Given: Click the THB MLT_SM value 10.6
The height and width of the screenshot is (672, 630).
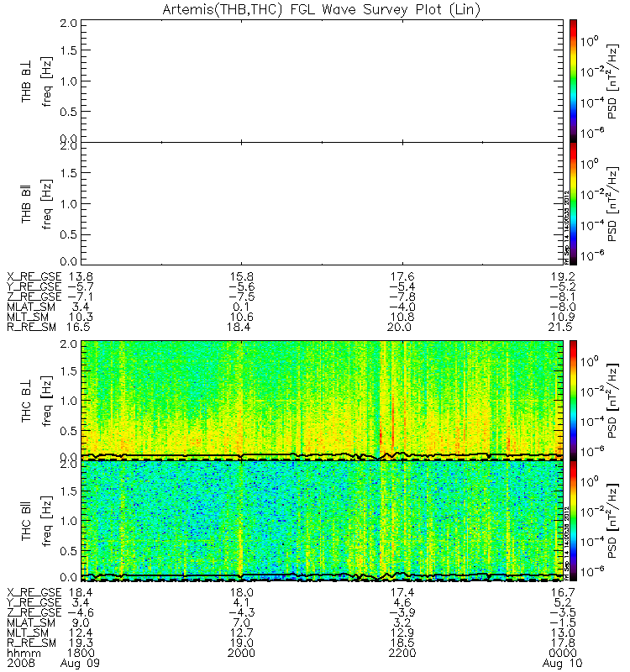Looking at the screenshot, I should pos(242,318).
